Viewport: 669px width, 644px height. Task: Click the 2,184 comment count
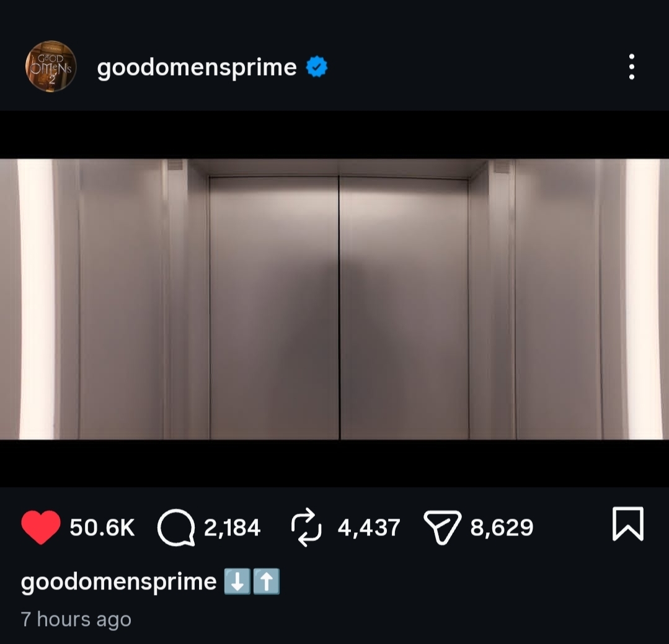[232, 527]
